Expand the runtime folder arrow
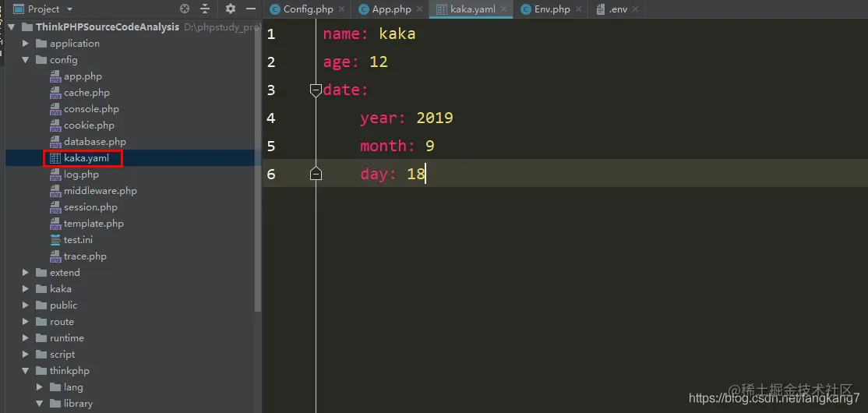This screenshot has height=413, width=868. pos(26,337)
